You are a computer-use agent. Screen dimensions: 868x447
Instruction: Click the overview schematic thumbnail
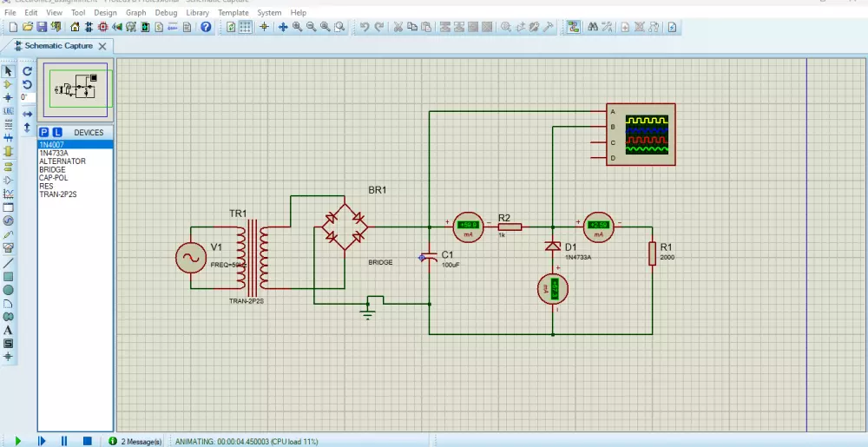click(76, 88)
